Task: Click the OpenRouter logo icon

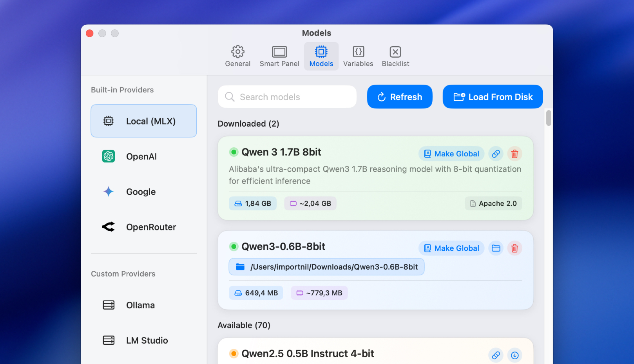Action: click(x=109, y=227)
